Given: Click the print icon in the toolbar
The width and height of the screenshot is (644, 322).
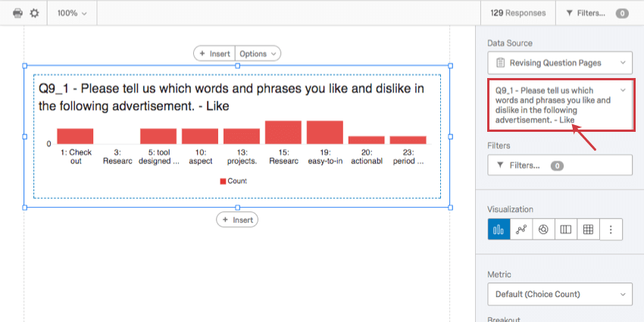Looking at the screenshot, I should (17, 13).
